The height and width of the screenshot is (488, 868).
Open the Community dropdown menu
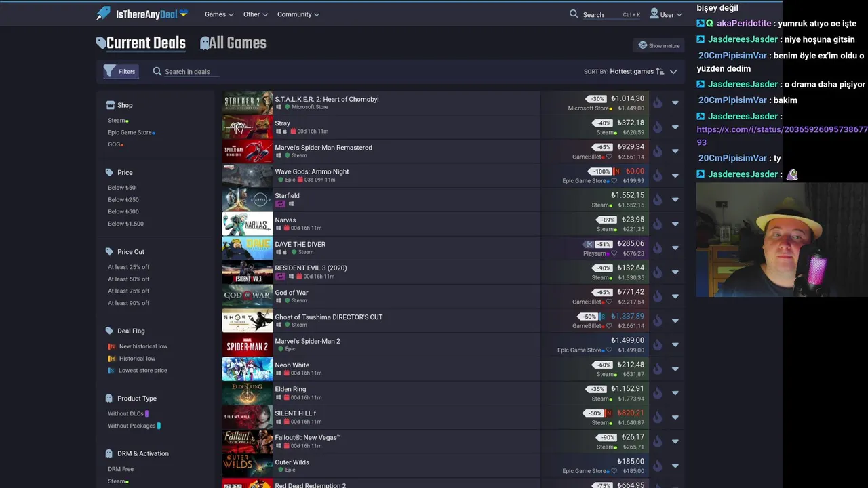[298, 14]
